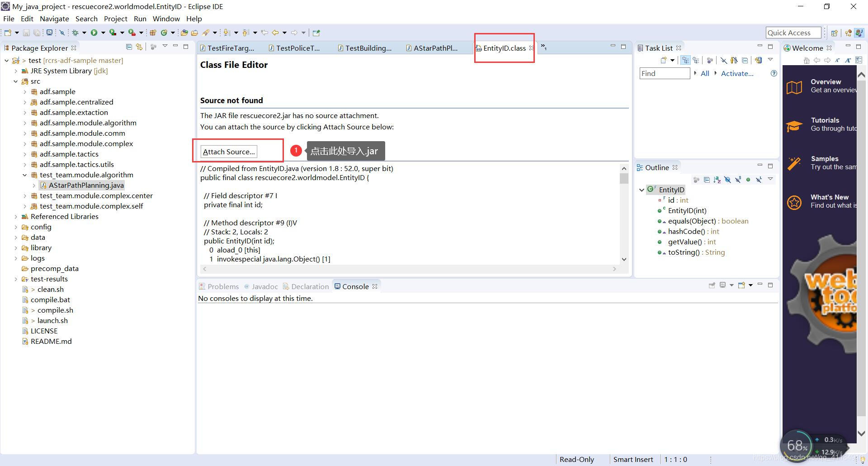Screen dimensions: 868x466
Task: Click the Welcome view vertical scrollbar
Action: [861, 253]
